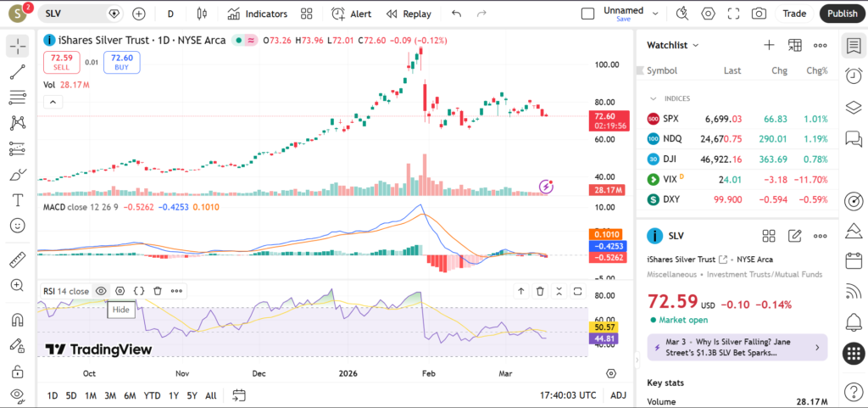Take a chart snapshot with camera icon

tap(759, 14)
